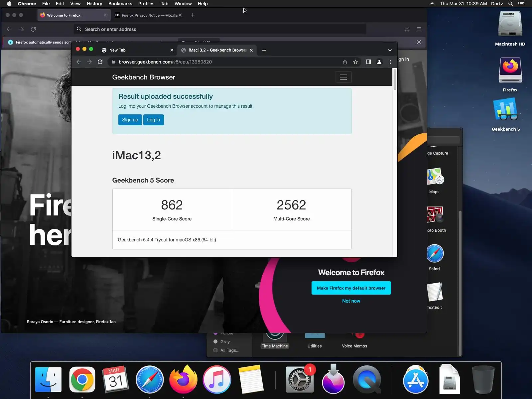532x399 pixels.
Task: Go forward in the Chrome window
Action: [x=89, y=62]
